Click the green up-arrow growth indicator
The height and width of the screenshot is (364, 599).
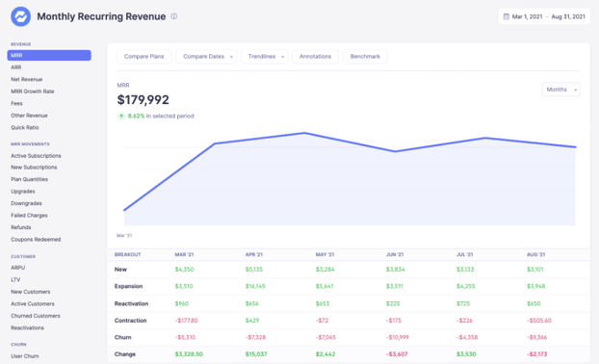point(121,117)
